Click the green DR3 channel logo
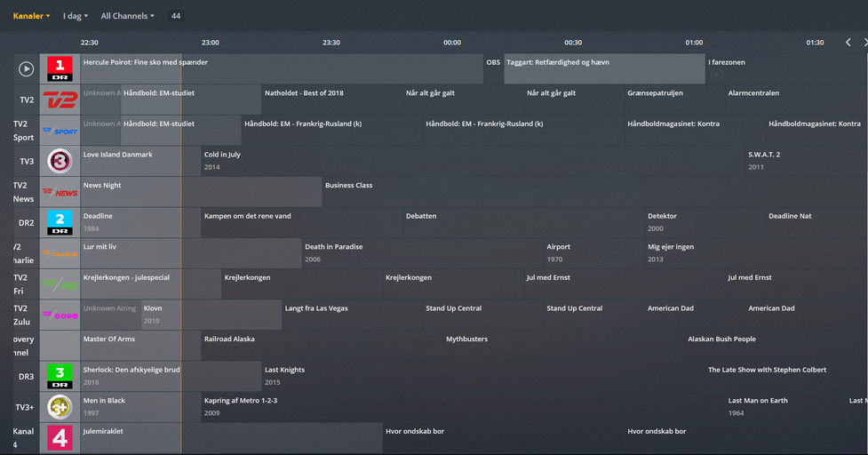 coord(60,376)
